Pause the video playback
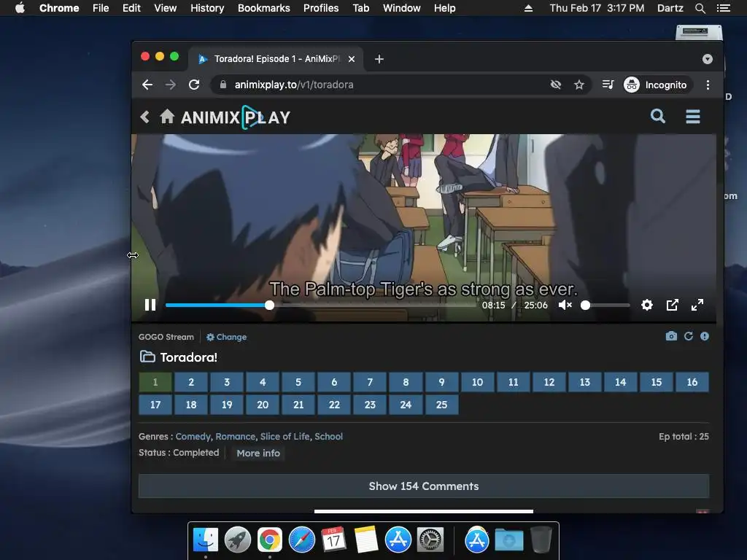This screenshot has height=560, width=747. point(150,305)
